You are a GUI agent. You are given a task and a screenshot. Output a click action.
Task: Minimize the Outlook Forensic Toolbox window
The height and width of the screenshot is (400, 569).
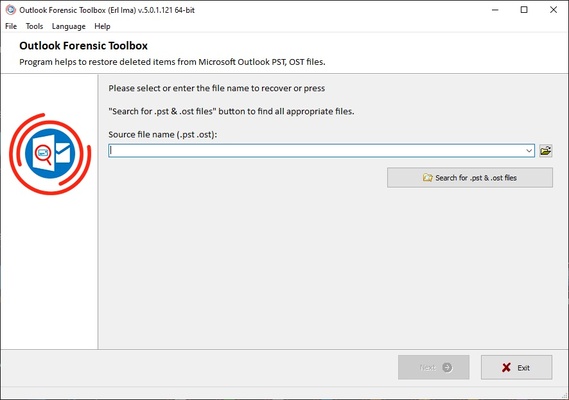[495, 10]
